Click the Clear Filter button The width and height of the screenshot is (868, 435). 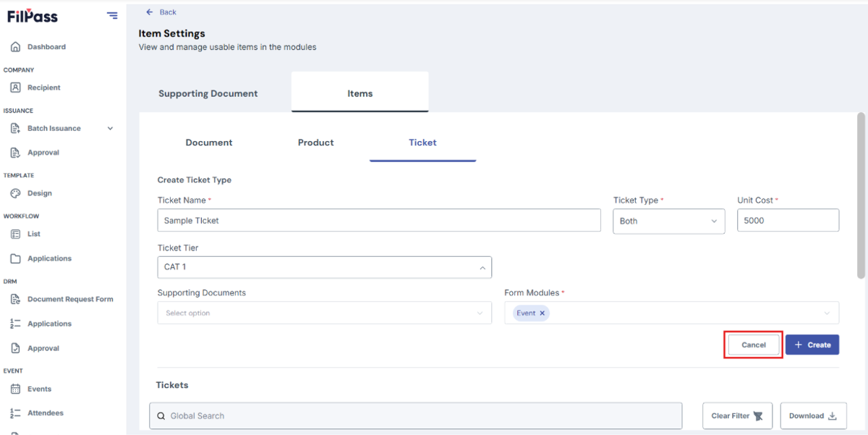tap(737, 416)
